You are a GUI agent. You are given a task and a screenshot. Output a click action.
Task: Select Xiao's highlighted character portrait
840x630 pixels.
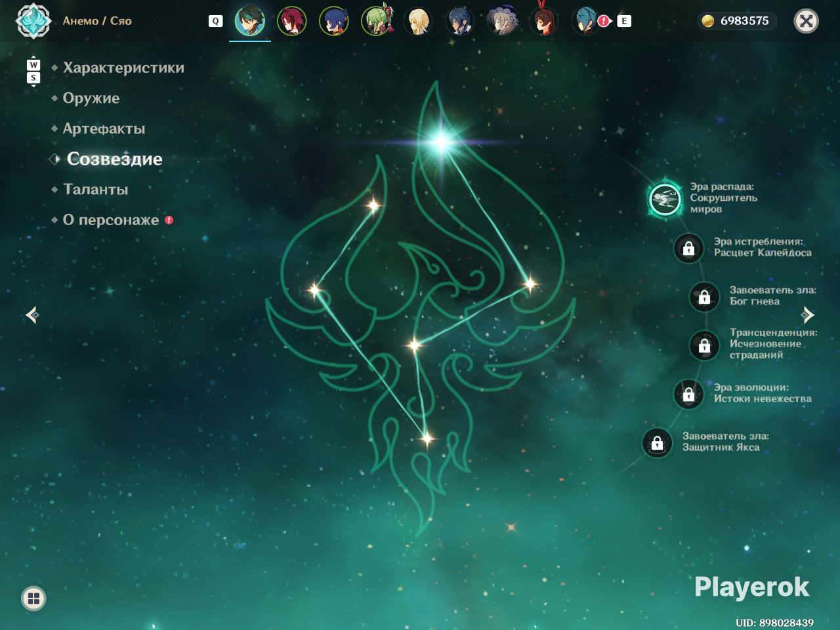tap(250, 21)
